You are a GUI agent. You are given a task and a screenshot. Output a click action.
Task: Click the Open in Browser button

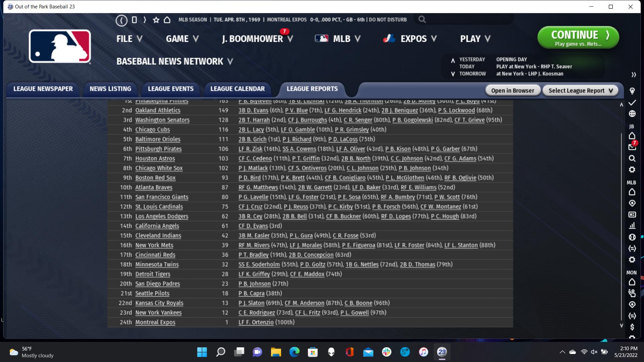click(x=512, y=91)
